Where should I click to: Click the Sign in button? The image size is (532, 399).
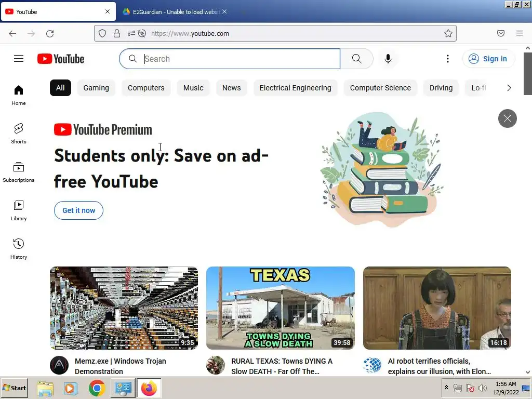tap(488, 59)
